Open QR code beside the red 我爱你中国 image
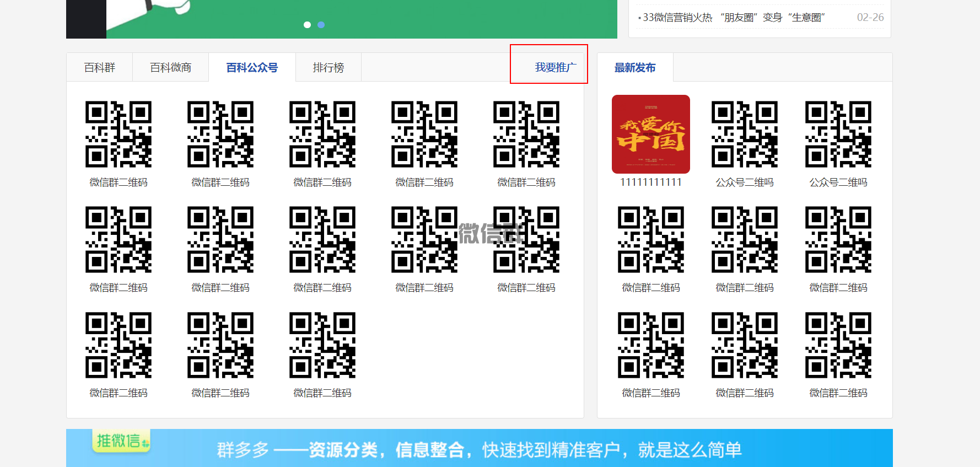This screenshot has height=467, width=980. point(744,134)
